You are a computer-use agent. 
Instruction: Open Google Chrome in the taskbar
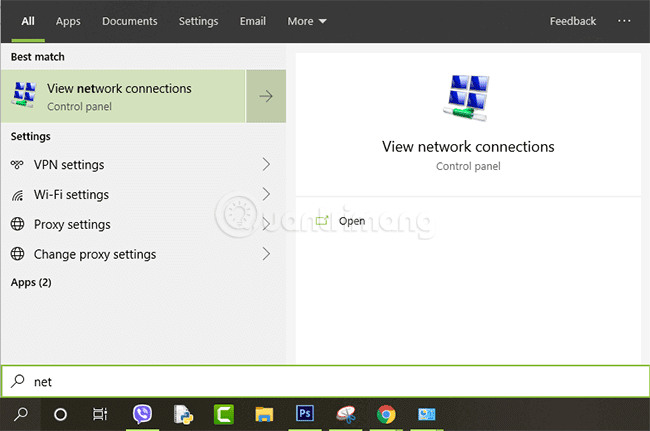386,414
